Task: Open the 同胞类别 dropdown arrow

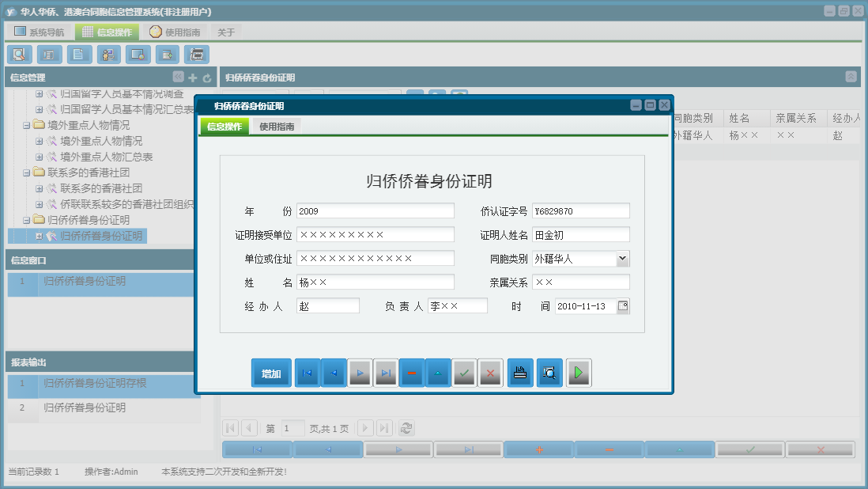Action: [623, 259]
